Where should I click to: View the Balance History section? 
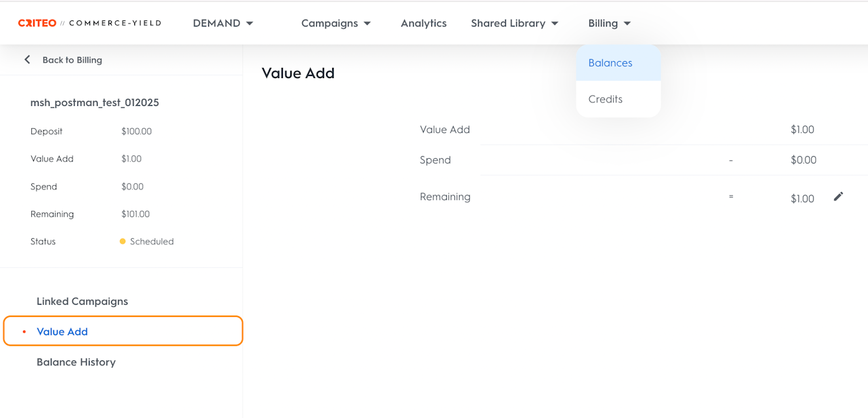(76, 362)
